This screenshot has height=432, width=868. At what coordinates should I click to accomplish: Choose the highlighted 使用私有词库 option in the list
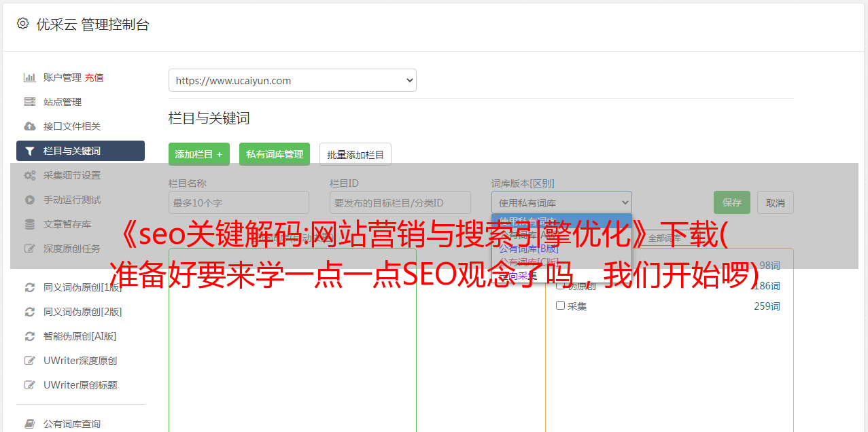(561, 220)
